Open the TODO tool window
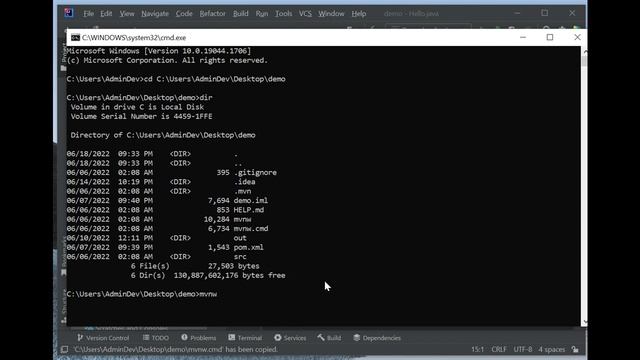640x360 pixels. click(x=156, y=338)
